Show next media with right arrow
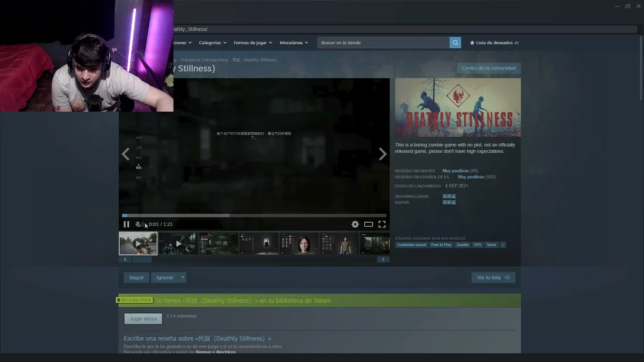 [383, 154]
